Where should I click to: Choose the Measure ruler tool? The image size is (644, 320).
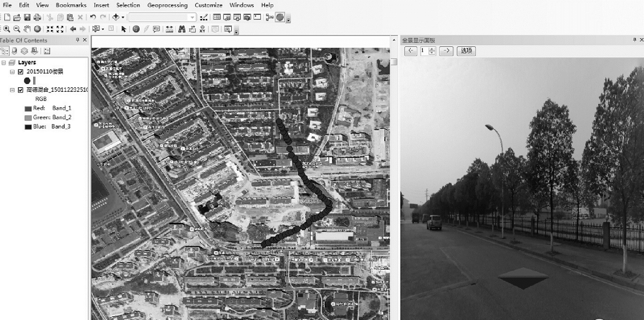click(x=169, y=29)
